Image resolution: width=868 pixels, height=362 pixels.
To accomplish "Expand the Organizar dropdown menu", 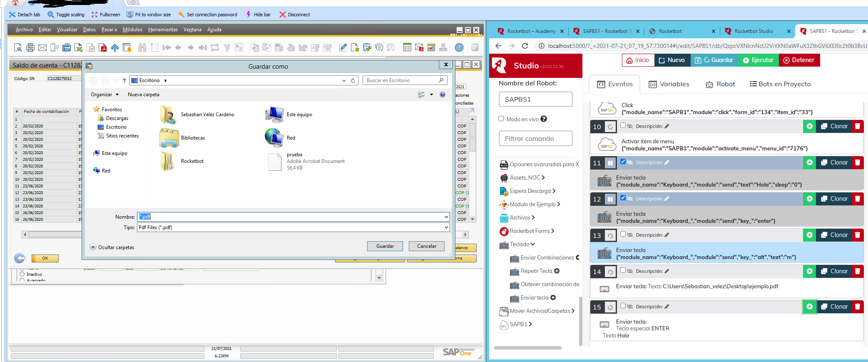I will (104, 95).
